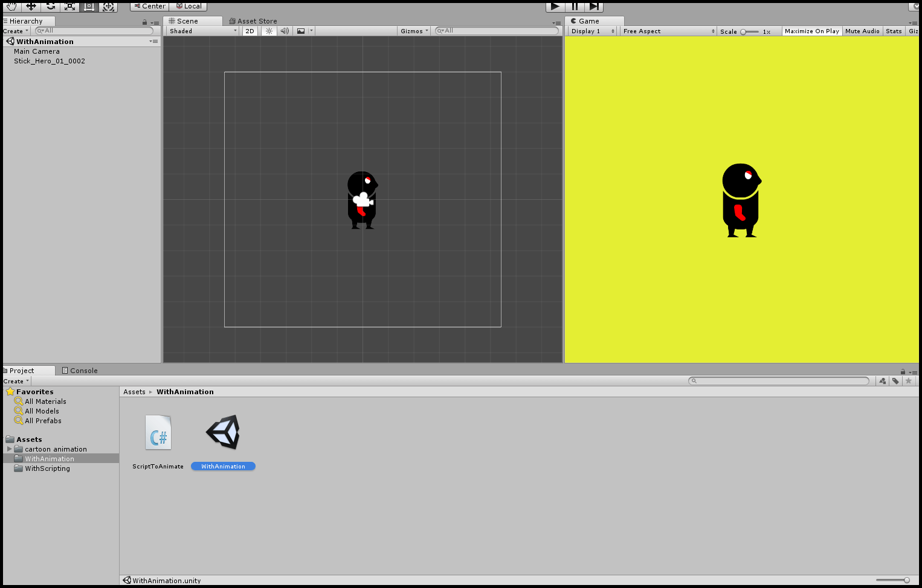Toggle audio in the Scene view
922x588 pixels.
point(284,31)
